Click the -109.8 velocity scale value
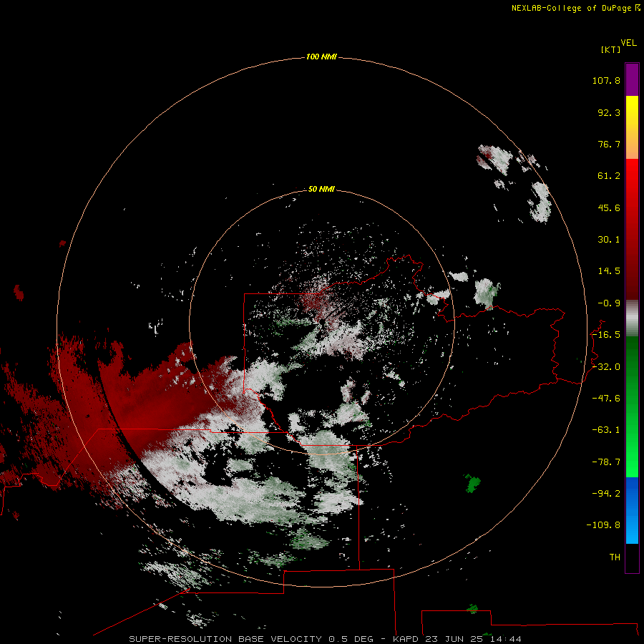The width and height of the screenshot is (644, 644). (x=604, y=525)
